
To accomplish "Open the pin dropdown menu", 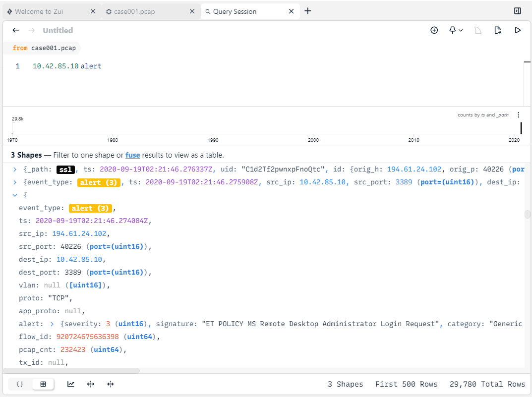I will tap(456, 30).
